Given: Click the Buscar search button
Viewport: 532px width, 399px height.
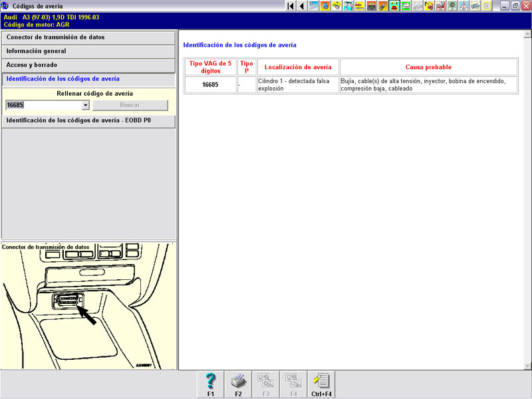Looking at the screenshot, I should coord(130,105).
